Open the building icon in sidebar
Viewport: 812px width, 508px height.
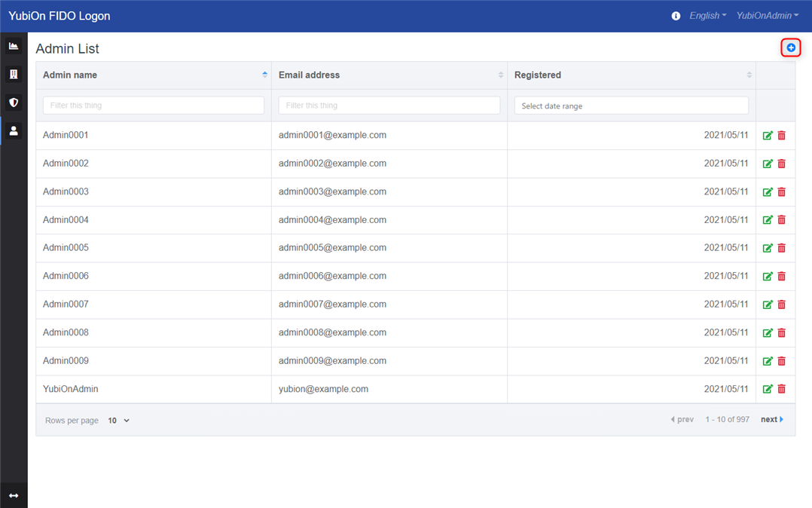click(14, 74)
